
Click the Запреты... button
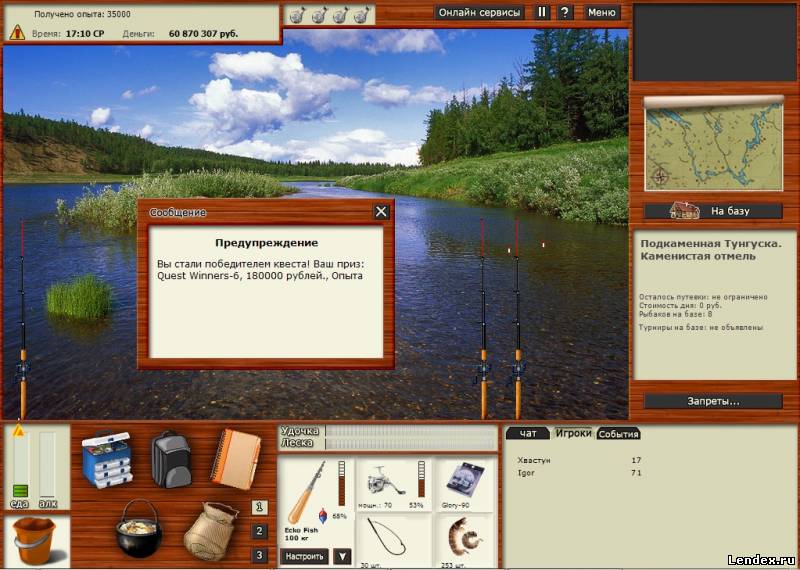click(713, 401)
